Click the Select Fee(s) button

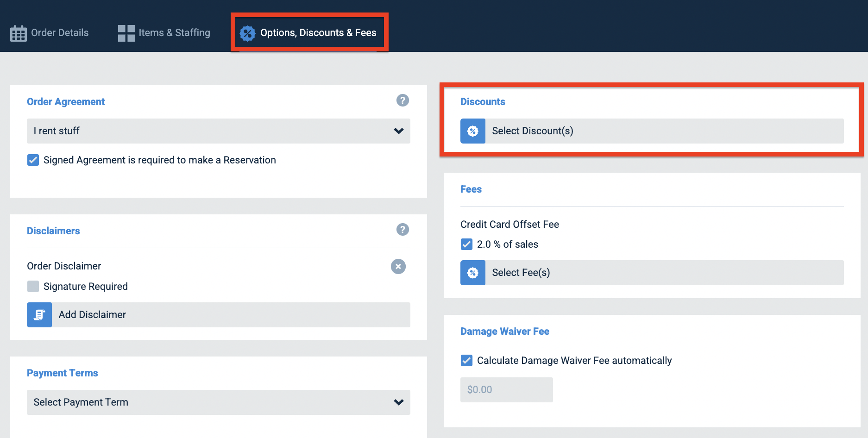(x=652, y=273)
